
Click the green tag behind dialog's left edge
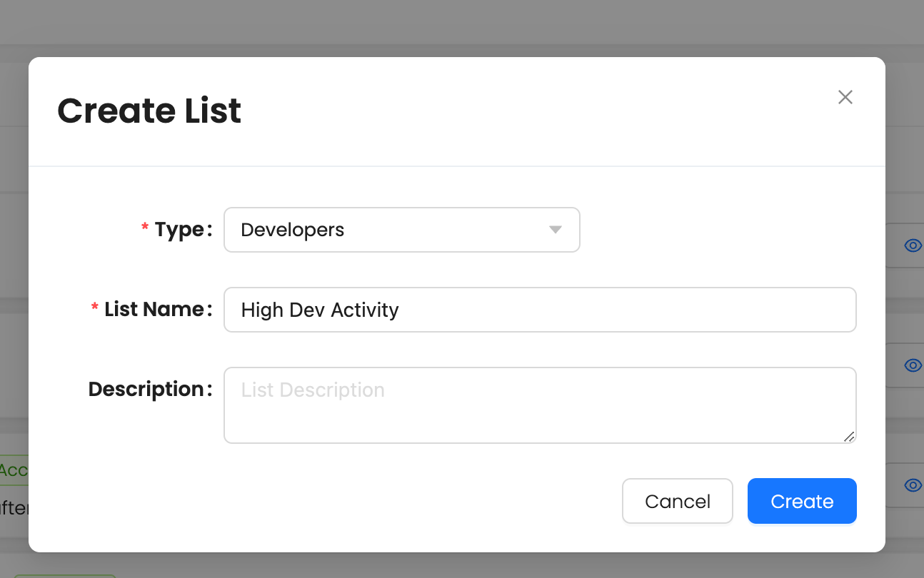(x=14, y=470)
